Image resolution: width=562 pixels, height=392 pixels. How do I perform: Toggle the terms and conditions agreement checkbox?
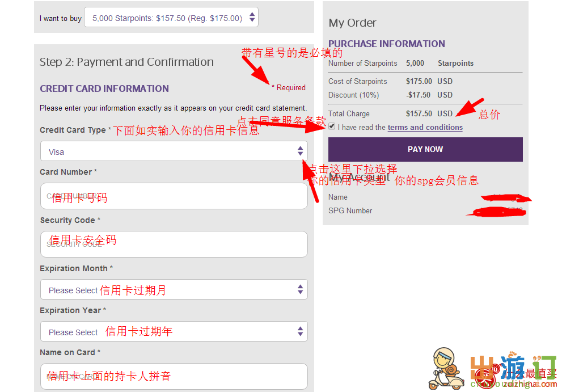pyautogui.click(x=332, y=127)
